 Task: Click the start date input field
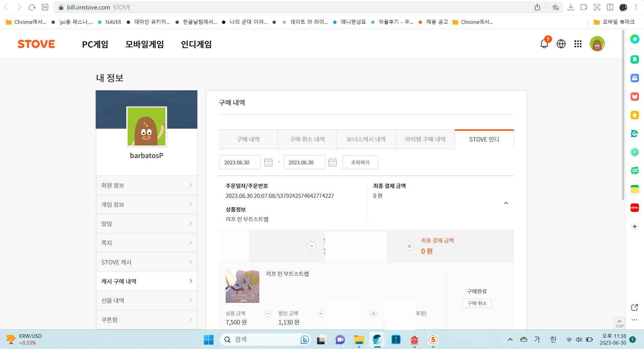point(239,162)
